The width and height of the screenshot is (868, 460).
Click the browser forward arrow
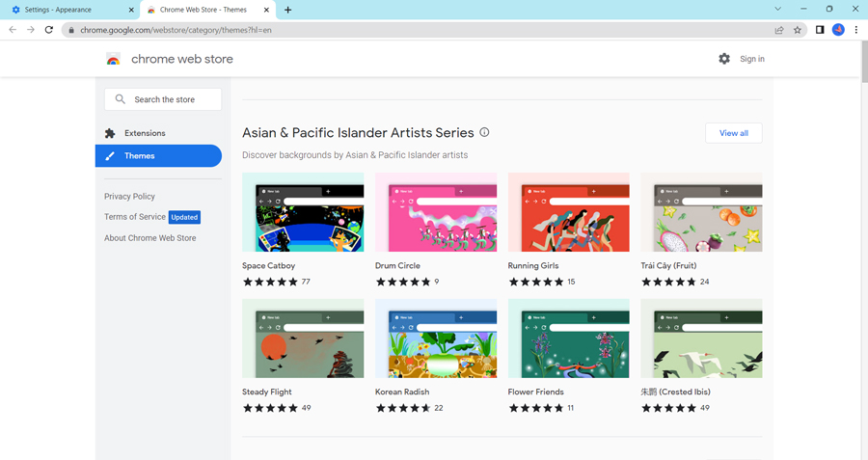pos(31,30)
